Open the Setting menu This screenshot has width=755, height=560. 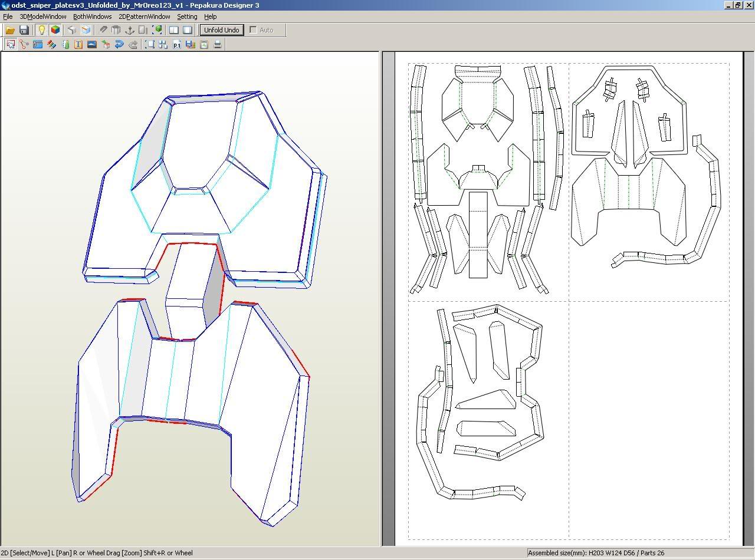click(x=187, y=17)
